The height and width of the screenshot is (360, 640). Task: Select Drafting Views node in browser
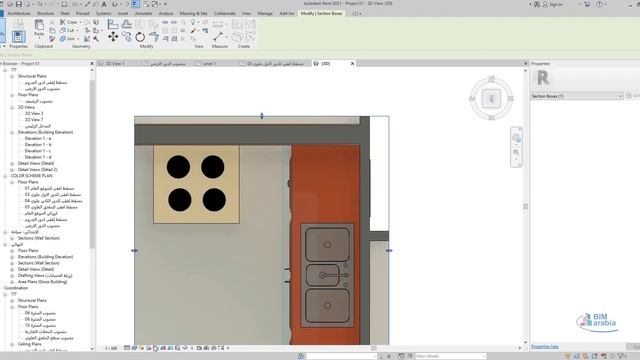tap(45, 276)
